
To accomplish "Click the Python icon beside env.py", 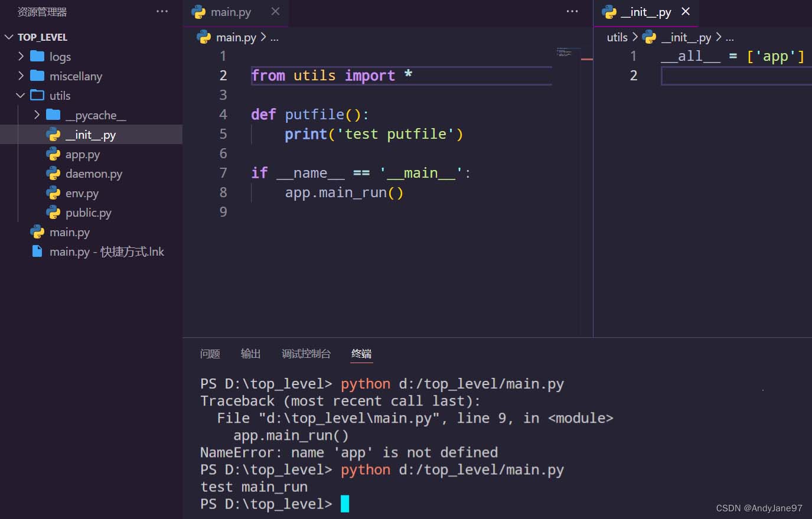I will point(53,193).
